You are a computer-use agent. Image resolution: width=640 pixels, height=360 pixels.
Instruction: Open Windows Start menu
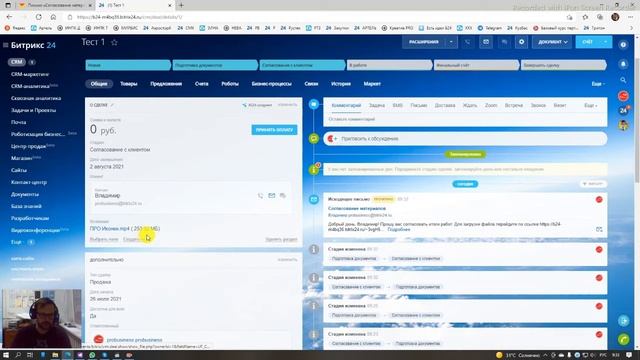click(6, 355)
